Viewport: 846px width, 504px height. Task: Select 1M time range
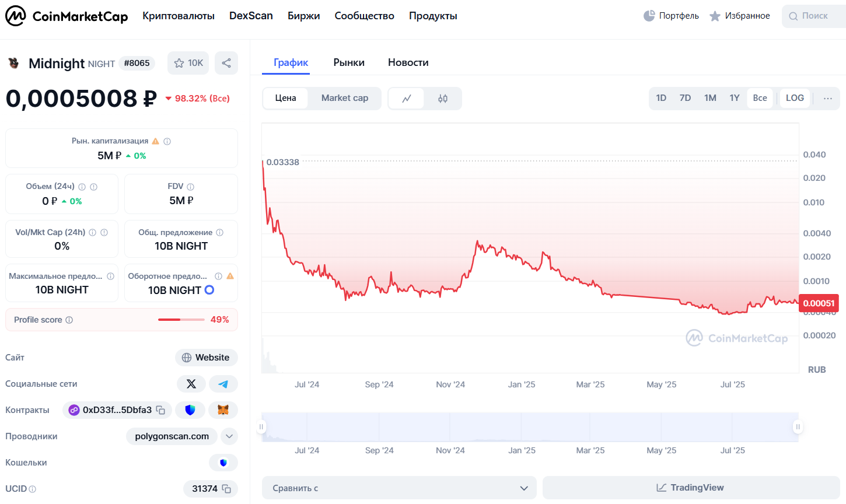click(710, 98)
